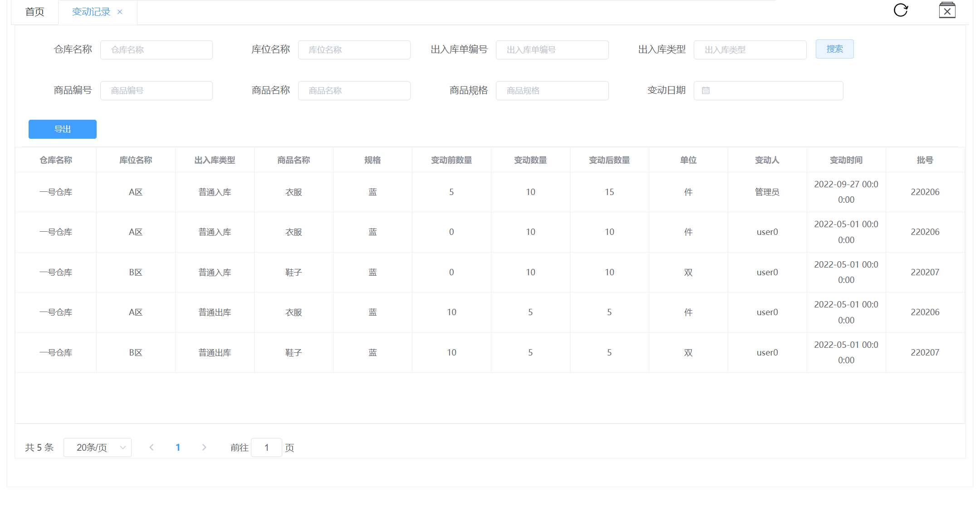Focus the 出入库单编号 input field
The width and height of the screenshot is (980, 507).
tap(552, 50)
